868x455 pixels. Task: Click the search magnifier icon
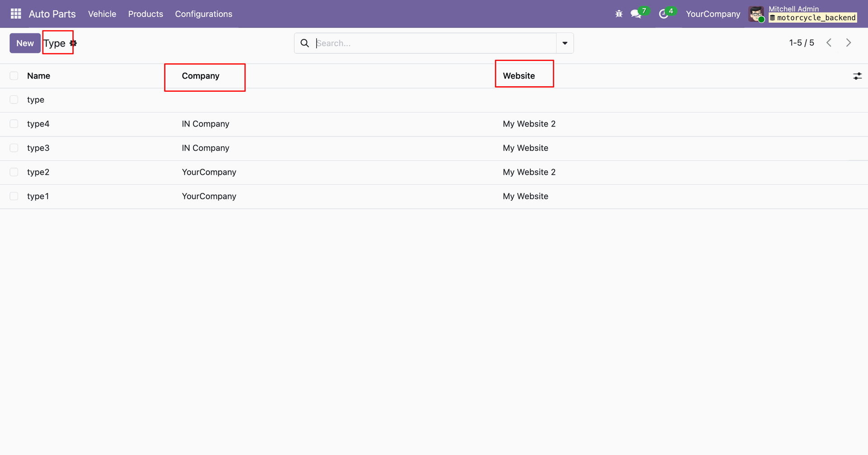coord(305,43)
